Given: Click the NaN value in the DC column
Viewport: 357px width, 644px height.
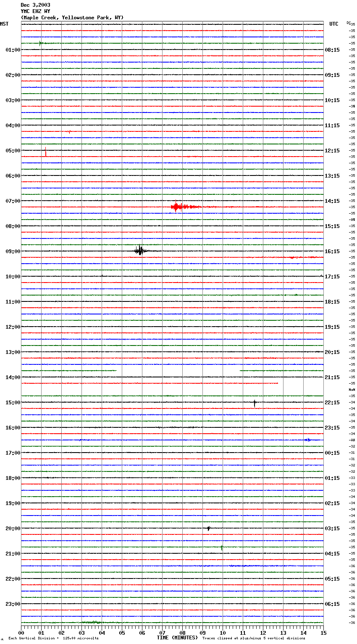Looking at the screenshot, I should coord(352,390).
